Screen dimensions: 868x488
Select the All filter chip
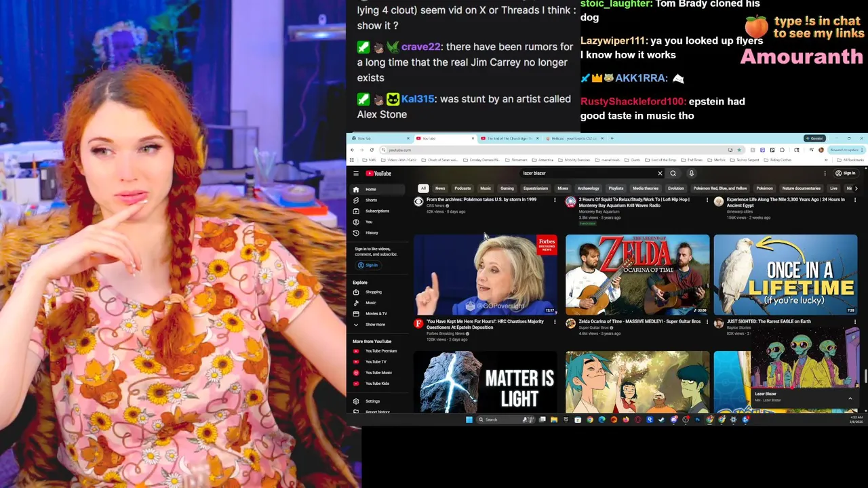(423, 188)
